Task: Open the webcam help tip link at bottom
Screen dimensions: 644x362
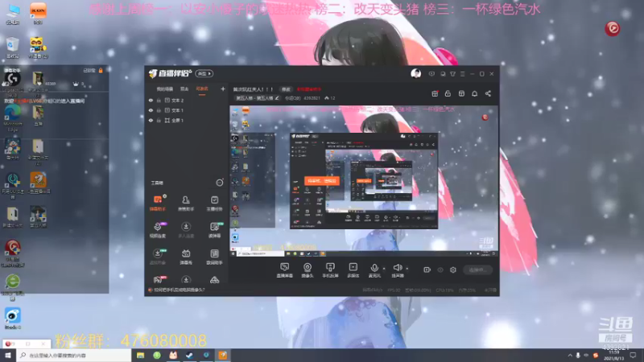Action: point(179,290)
